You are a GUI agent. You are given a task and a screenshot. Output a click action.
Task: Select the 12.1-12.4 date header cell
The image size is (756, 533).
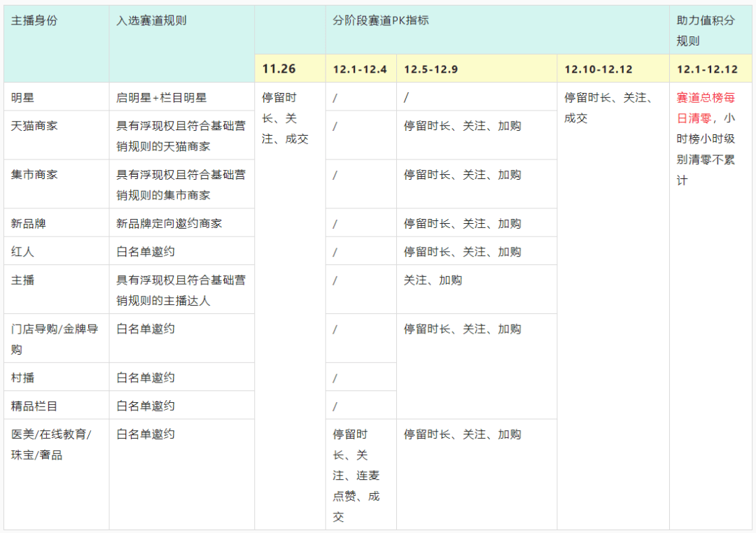point(360,69)
